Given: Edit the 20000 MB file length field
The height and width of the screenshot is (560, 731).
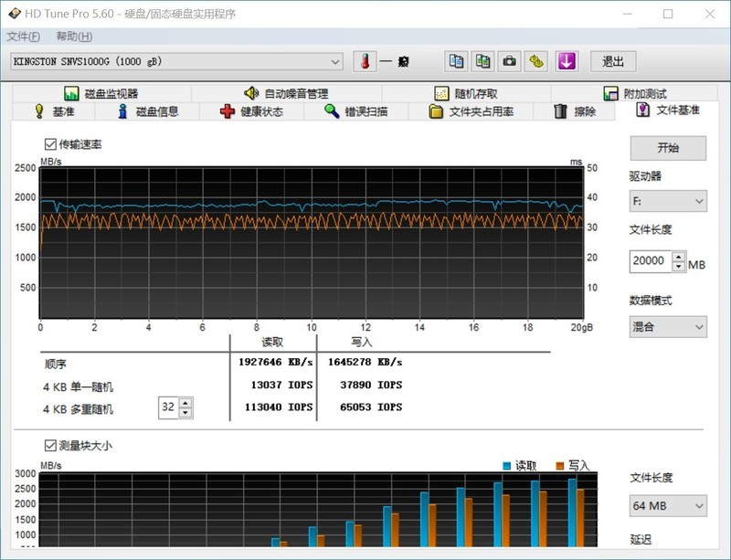Looking at the screenshot, I should 650,262.
